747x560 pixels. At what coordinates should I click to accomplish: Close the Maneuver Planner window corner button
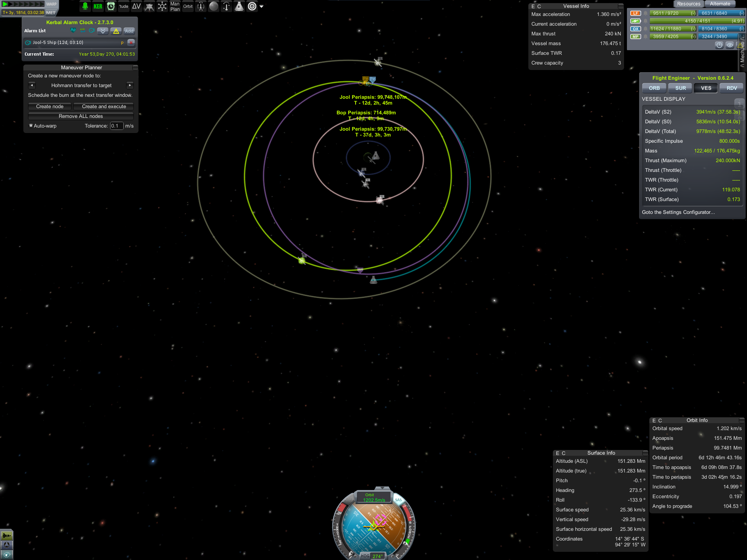(135, 68)
